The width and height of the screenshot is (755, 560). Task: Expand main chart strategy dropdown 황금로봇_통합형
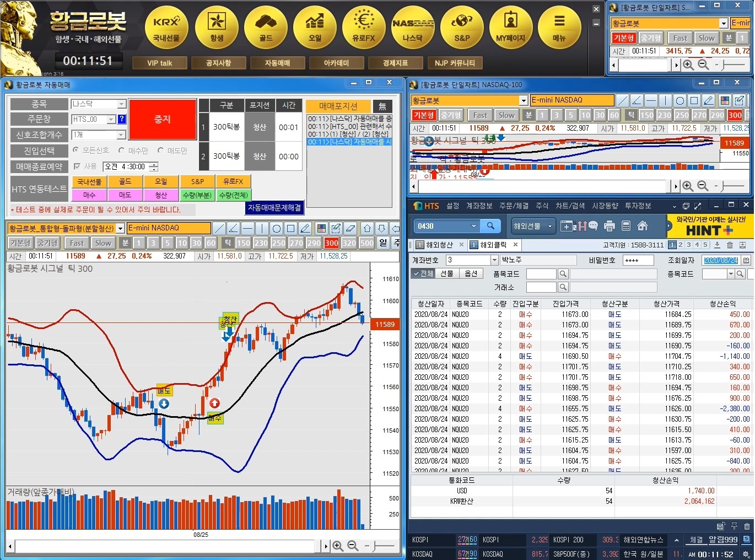coord(120,228)
